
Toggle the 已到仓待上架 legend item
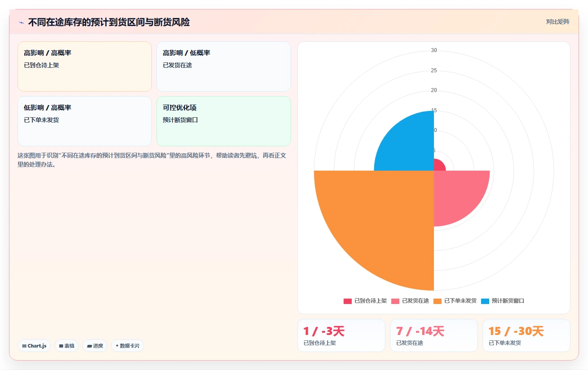tap(365, 301)
